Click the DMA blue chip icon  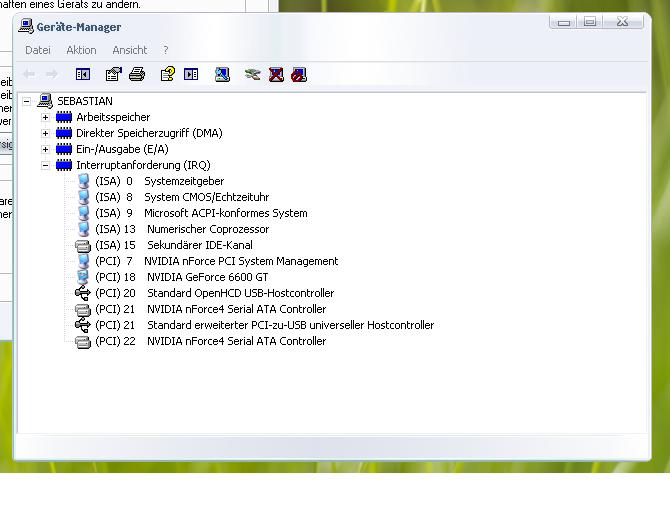pos(64,133)
